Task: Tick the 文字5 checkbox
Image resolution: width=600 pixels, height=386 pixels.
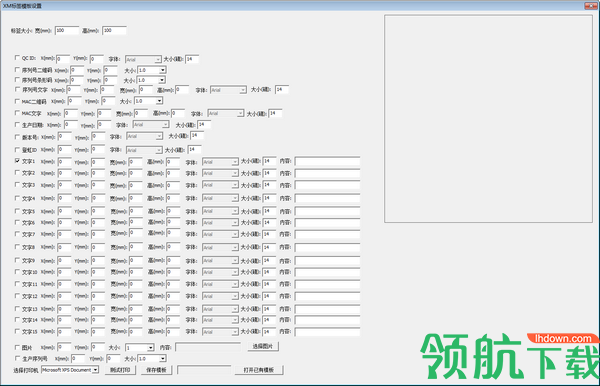Action: coord(17,211)
